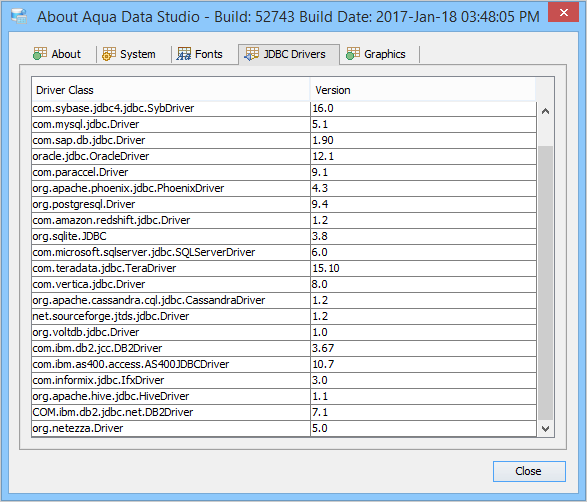Open the Graphics tab
The image size is (587, 502).
coord(376,54)
